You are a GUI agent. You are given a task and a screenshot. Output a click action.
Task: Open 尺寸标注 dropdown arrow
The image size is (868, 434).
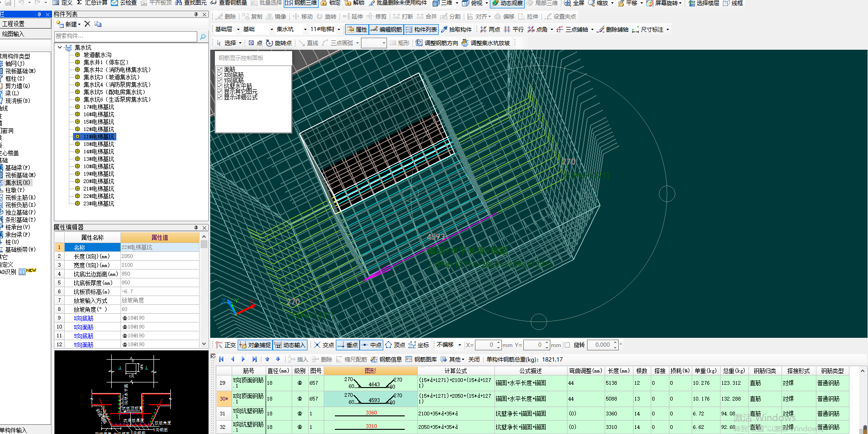[668, 29]
